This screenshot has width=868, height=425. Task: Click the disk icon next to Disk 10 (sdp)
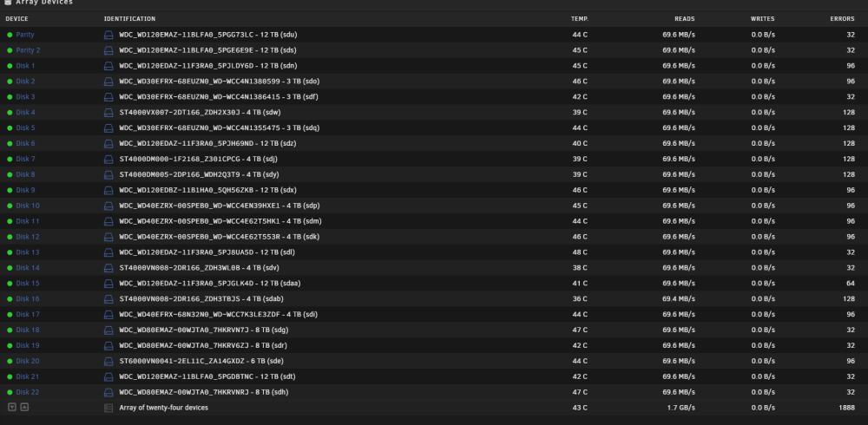click(108, 206)
